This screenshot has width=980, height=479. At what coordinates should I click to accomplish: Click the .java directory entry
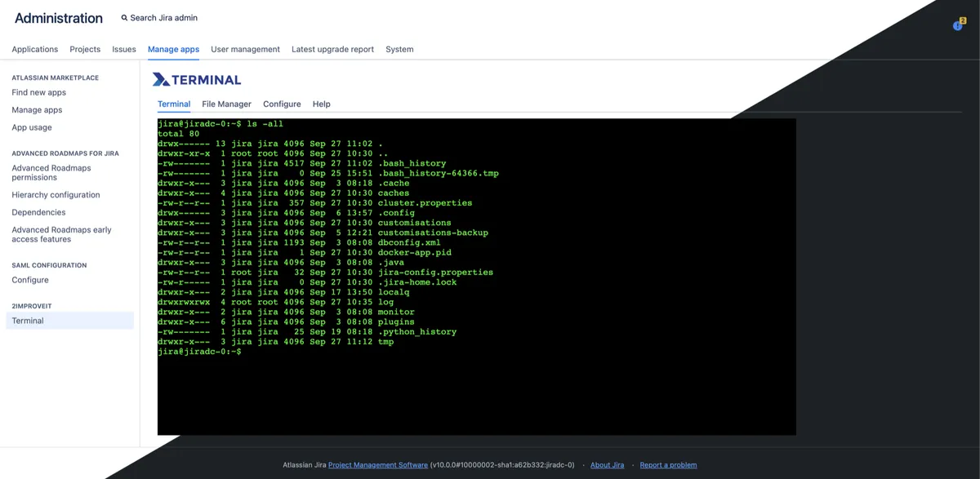(391, 263)
